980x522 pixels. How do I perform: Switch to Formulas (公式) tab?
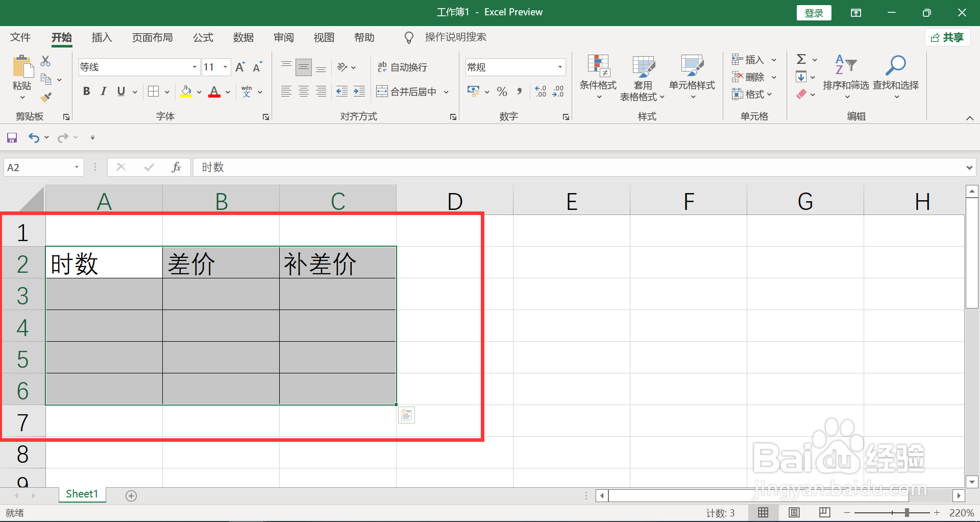[x=203, y=37]
